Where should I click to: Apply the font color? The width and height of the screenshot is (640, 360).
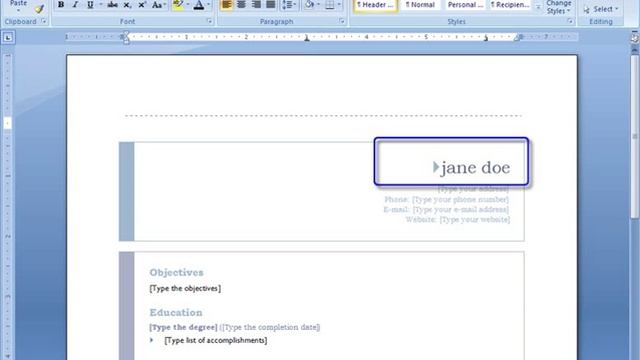click(x=199, y=4)
